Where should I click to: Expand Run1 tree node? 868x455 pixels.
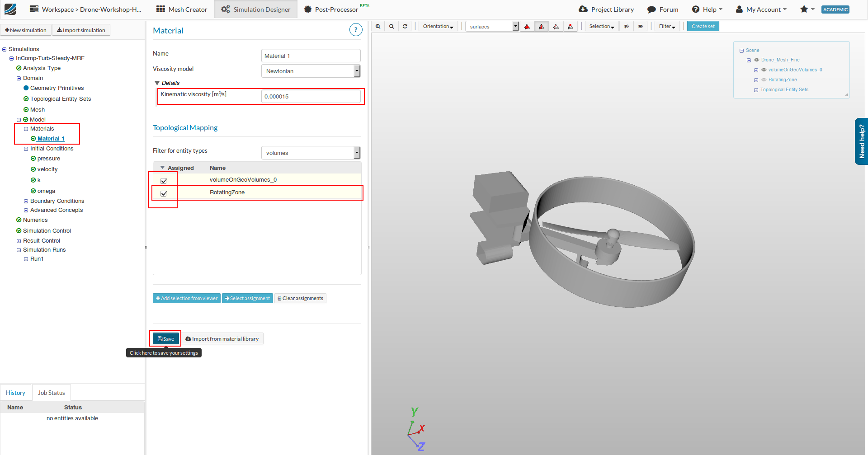point(26,259)
